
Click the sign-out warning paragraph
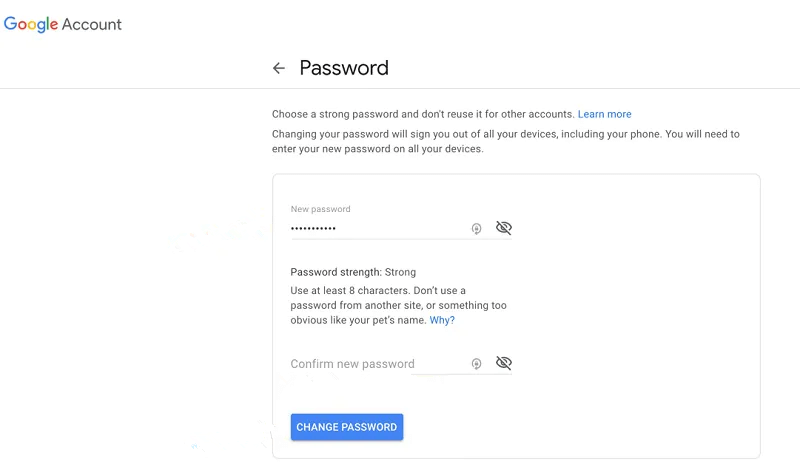(505, 141)
